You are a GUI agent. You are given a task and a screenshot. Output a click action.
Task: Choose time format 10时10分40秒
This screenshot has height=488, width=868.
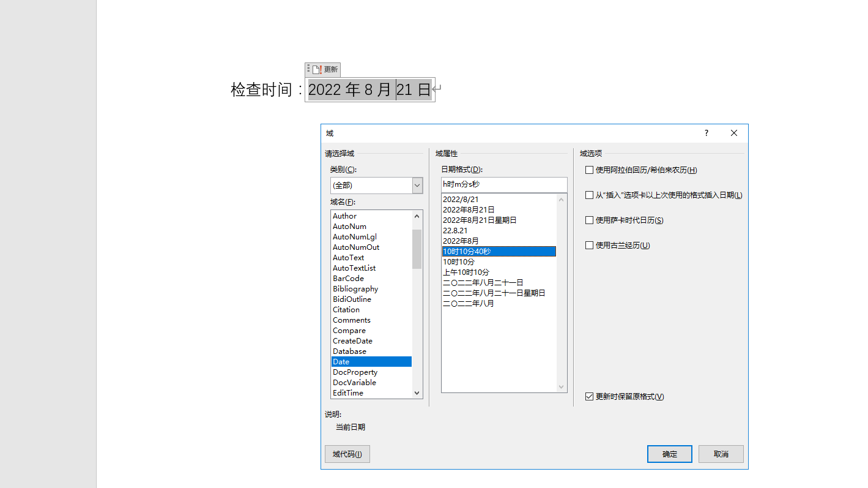[499, 252]
